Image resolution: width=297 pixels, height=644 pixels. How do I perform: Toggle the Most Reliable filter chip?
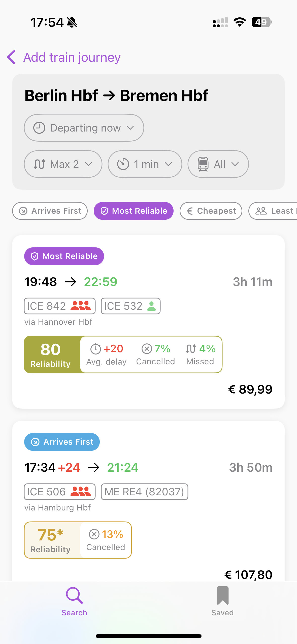(x=134, y=211)
